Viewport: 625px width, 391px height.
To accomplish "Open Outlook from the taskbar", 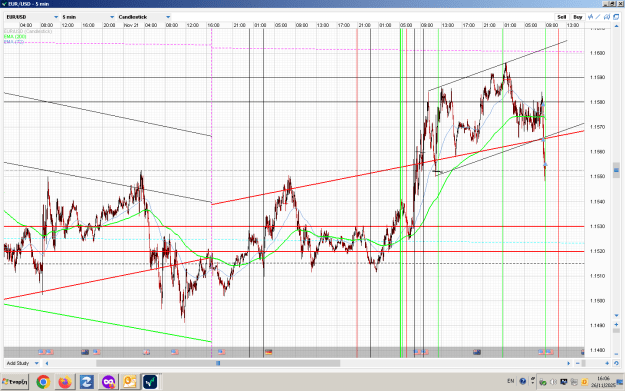I will click(130, 382).
